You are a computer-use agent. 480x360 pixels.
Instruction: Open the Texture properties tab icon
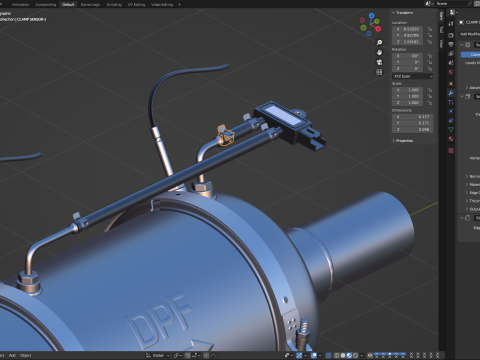pos(451,151)
